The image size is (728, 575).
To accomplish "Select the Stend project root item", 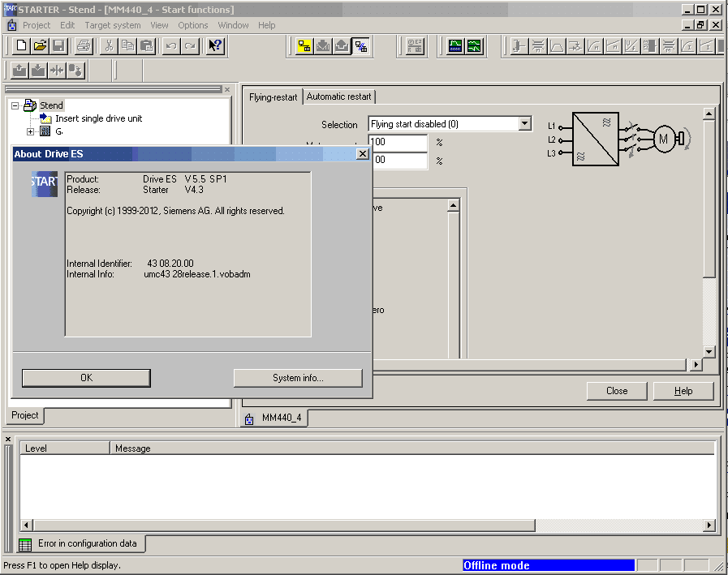I will [x=51, y=105].
